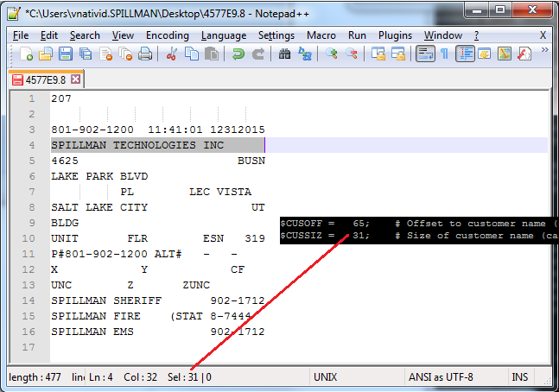Screen dimensions: 559x392
Task: Toggle synchronize horizontal scrolling
Action: point(398,54)
